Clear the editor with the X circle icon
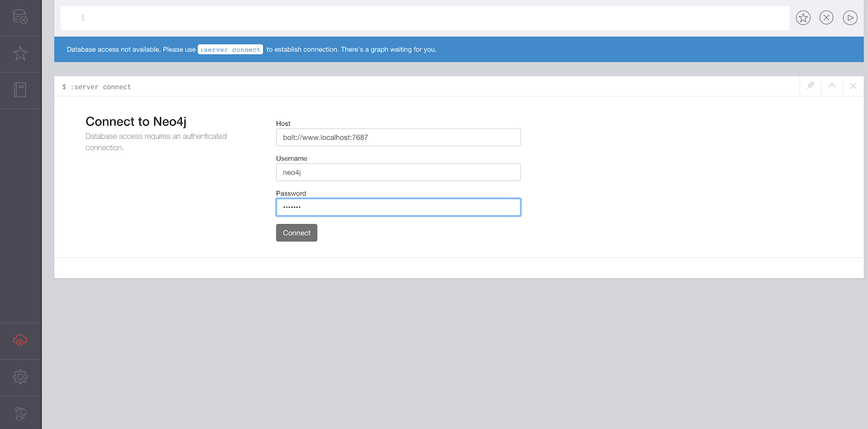The height and width of the screenshot is (429, 868). coord(826,18)
